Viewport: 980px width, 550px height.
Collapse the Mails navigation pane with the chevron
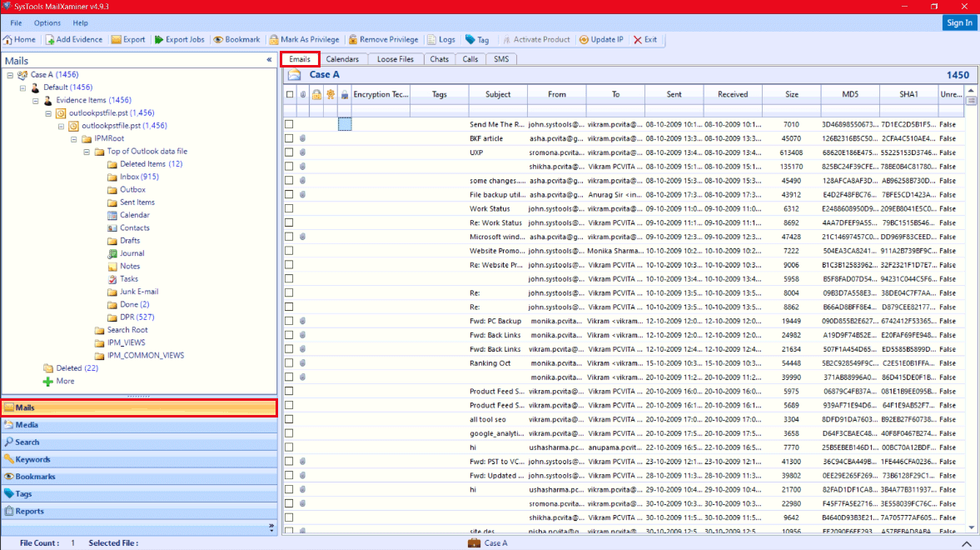(268, 60)
